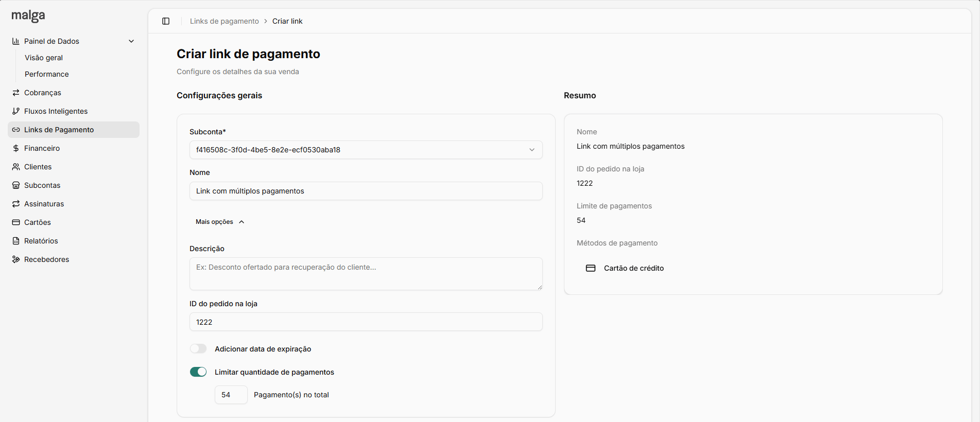Toggle the sidebar panel icon
The width and height of the screenshot is (980, 422).
click(x=166, y=21)
